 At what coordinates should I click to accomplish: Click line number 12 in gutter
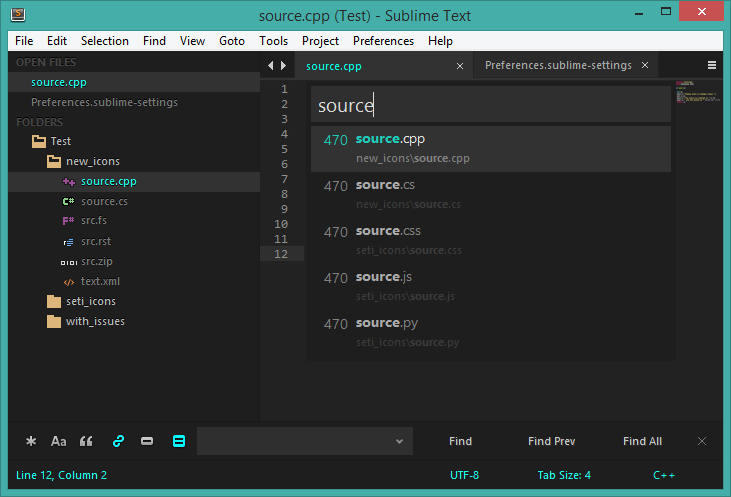[x=281, y=254]
